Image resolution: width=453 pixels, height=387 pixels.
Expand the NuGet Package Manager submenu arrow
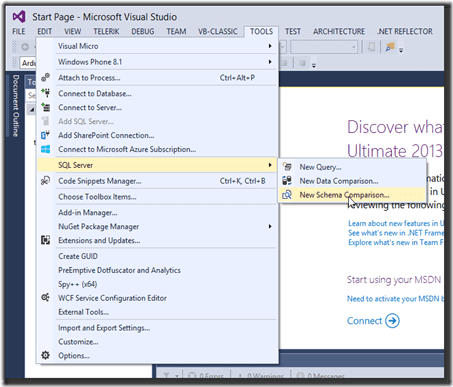(270, 226)
